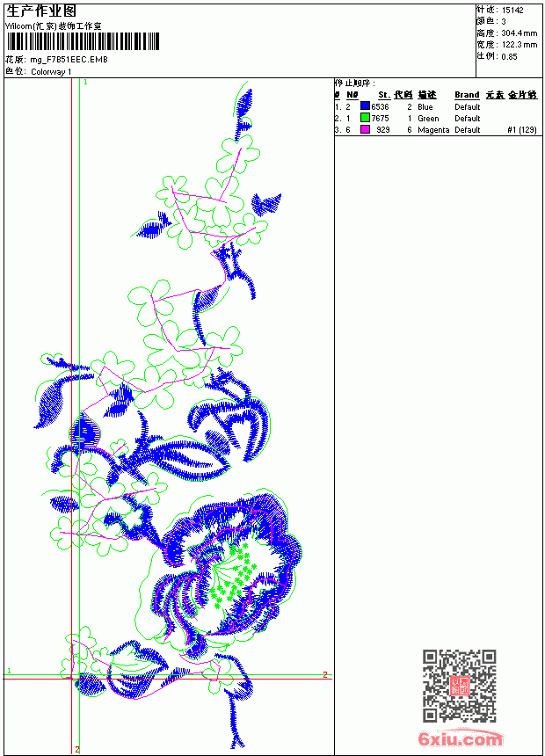Click the N# column header
The width and height of the screenshot is (545, 756).
point(352,95)
